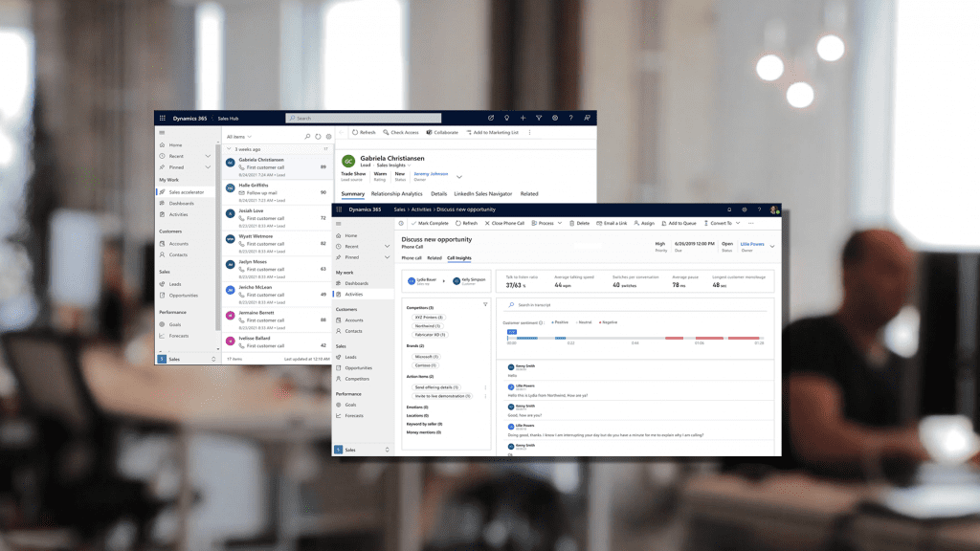Open Jeremy Johnson's owner link
This screenshot has width=980, height=551.
point(430,174)
